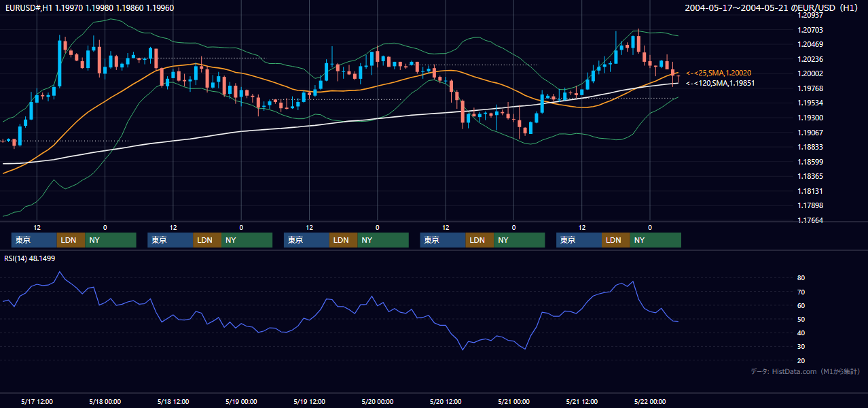Jump to the 5/21 00:00 marker
The width and height of the screenshot is (868, 408).
click(x=513, y=401)
